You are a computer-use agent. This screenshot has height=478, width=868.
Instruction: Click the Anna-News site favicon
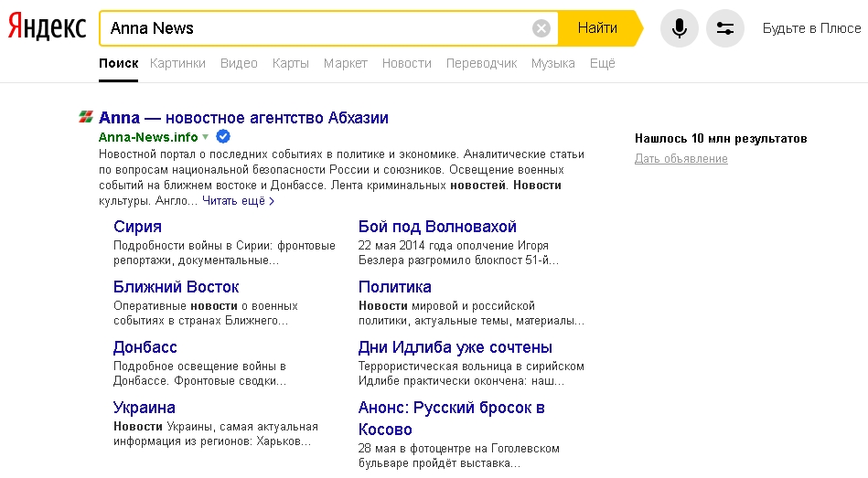[x=86, y=117]
